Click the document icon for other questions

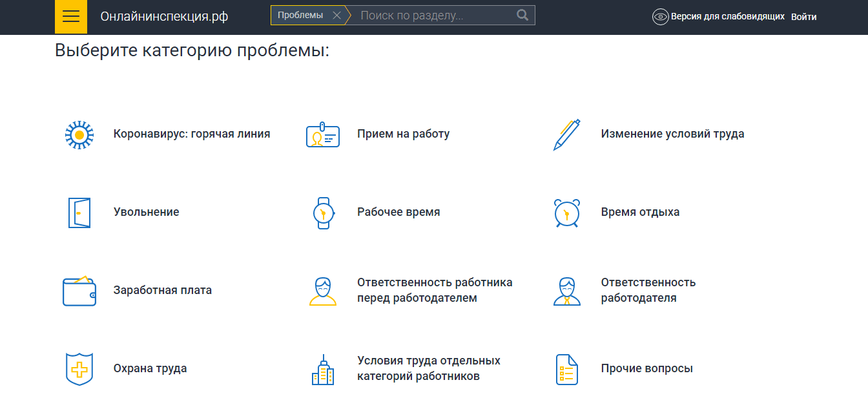pos(566,369)
